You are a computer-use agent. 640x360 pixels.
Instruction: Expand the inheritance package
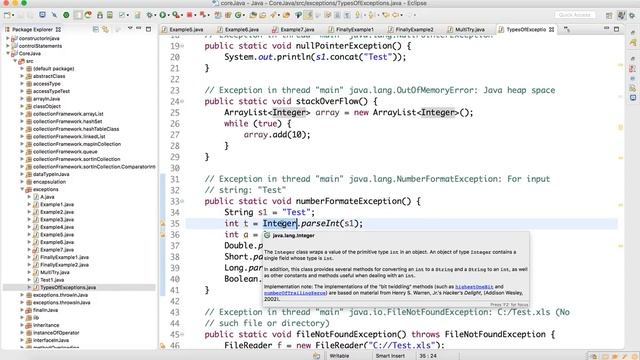point(22,325)
